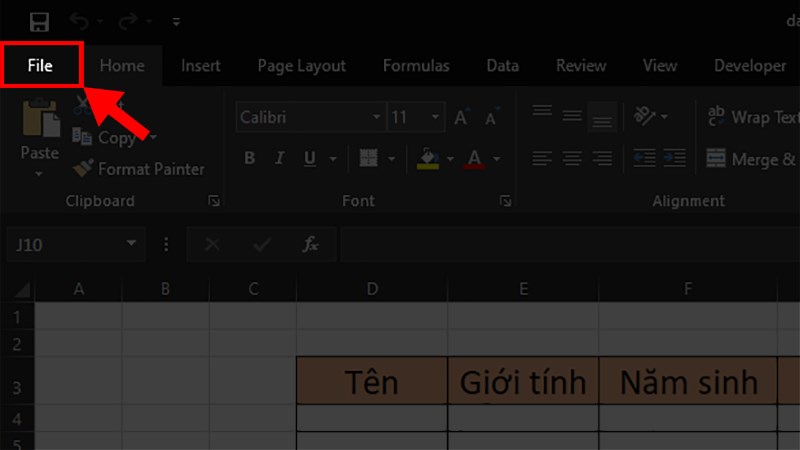
Task: Decrease the indent
Action: coord(644,158)
